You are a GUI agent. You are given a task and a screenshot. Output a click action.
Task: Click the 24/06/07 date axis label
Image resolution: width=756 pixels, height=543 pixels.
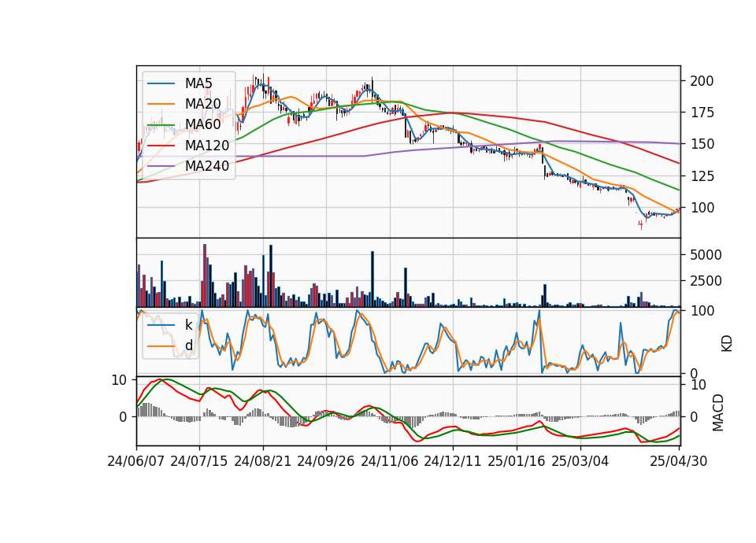point(136,461)
